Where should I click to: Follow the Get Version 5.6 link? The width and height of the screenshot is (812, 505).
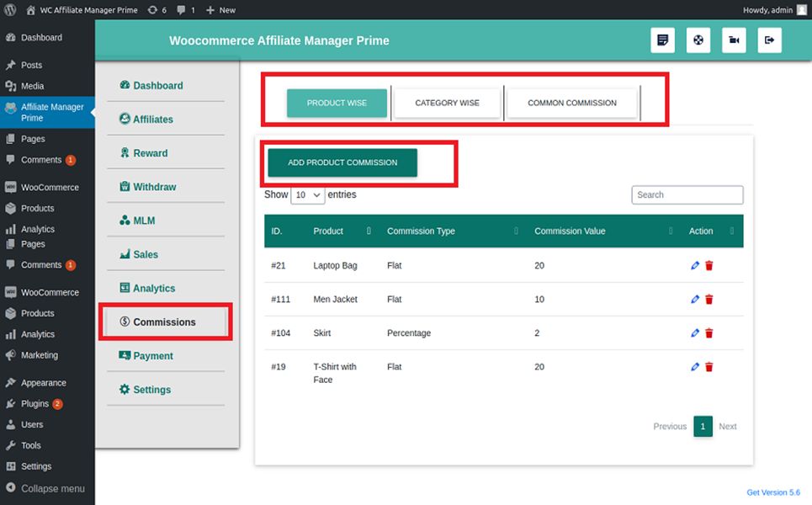pyautogui.click(x=772, y=492)
